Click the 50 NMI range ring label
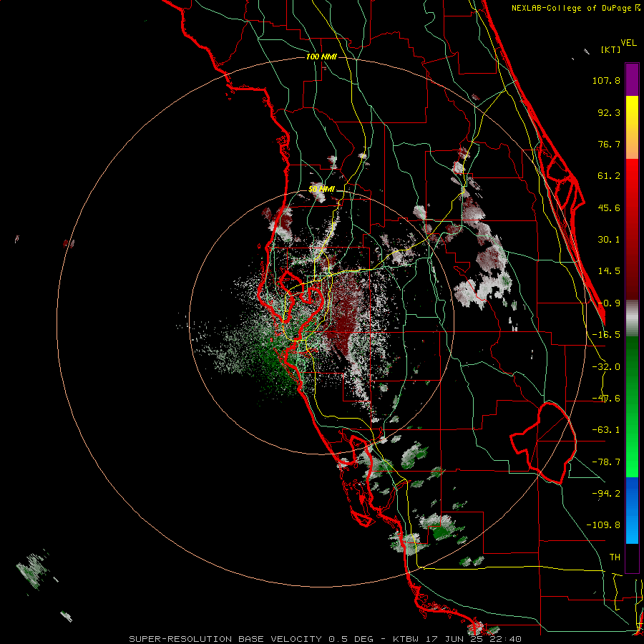 click(x=321, y=190)
